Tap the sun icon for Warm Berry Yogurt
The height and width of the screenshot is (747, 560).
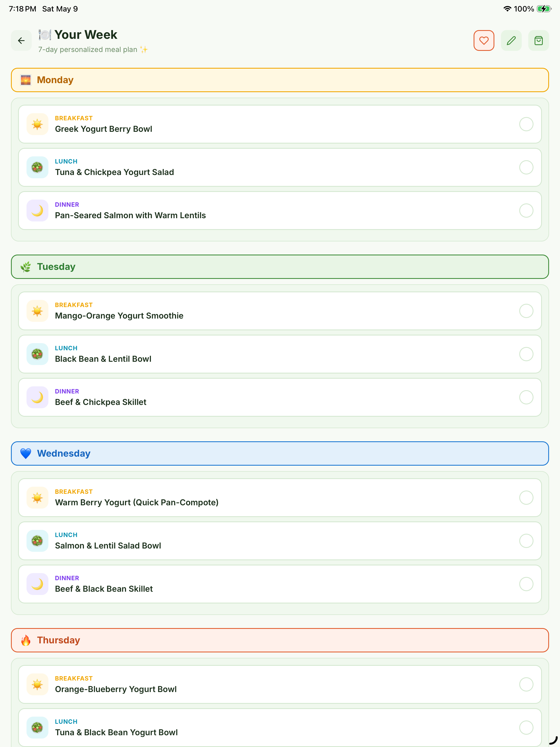point(37,498)
